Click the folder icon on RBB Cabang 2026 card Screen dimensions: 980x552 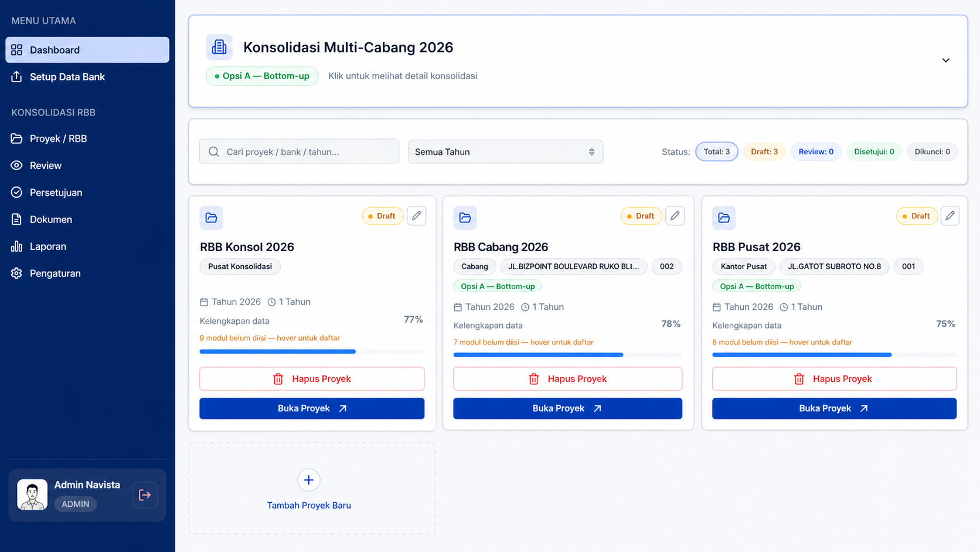coord(465,218)
